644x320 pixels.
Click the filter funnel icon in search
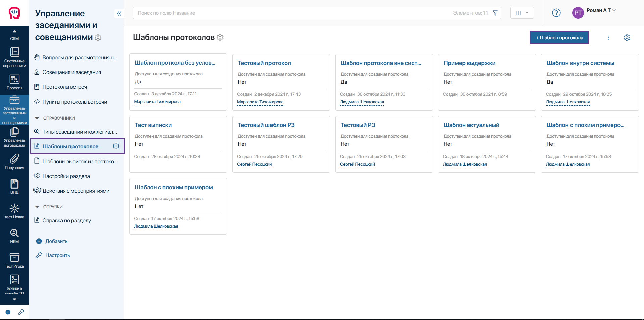pos(495,13)
